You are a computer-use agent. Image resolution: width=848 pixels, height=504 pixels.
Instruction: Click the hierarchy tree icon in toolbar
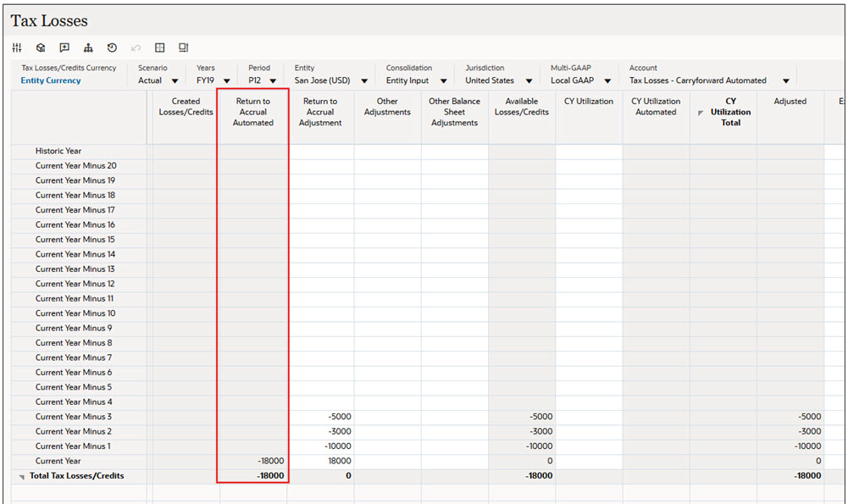coord(88,47)
